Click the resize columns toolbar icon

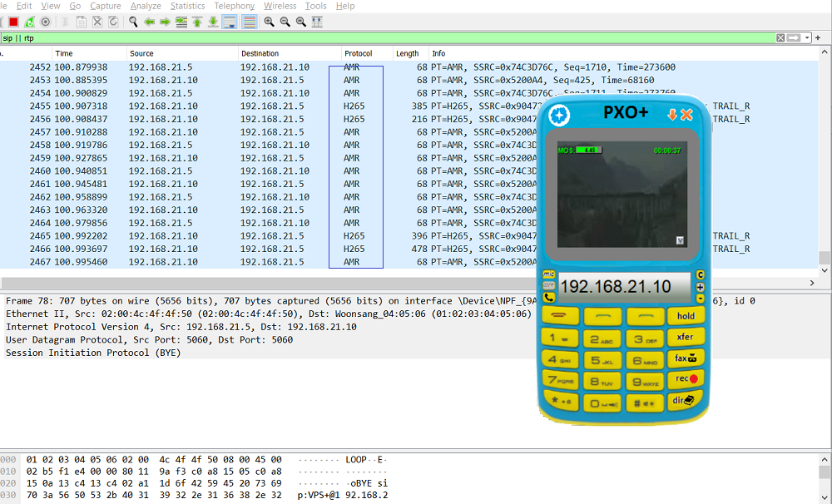[317, 22]
